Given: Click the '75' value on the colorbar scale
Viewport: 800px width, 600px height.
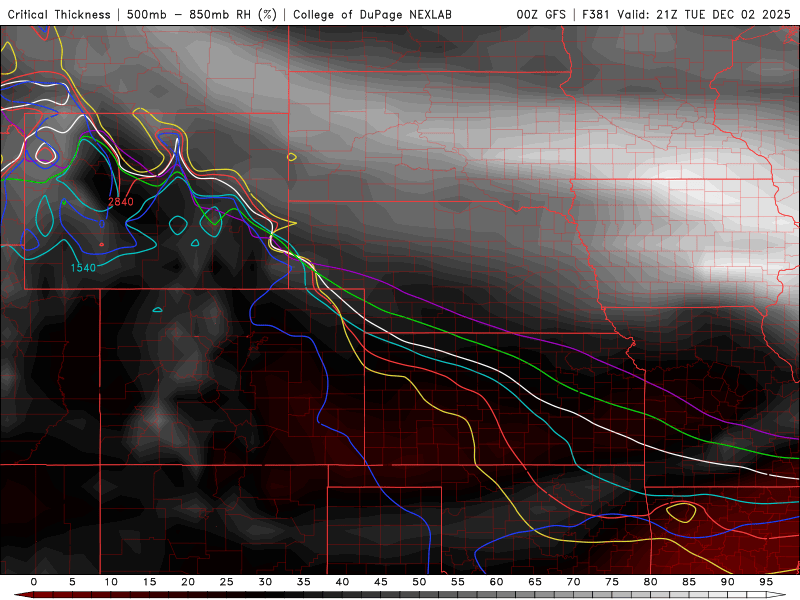Looking at the screenshot, I should point(612,582).
